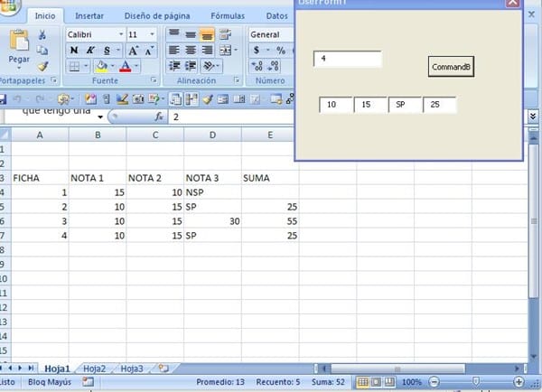The image size is (542, 392).
Task: Switch to Normal view icon in status bar
Action: click(362, 382)
